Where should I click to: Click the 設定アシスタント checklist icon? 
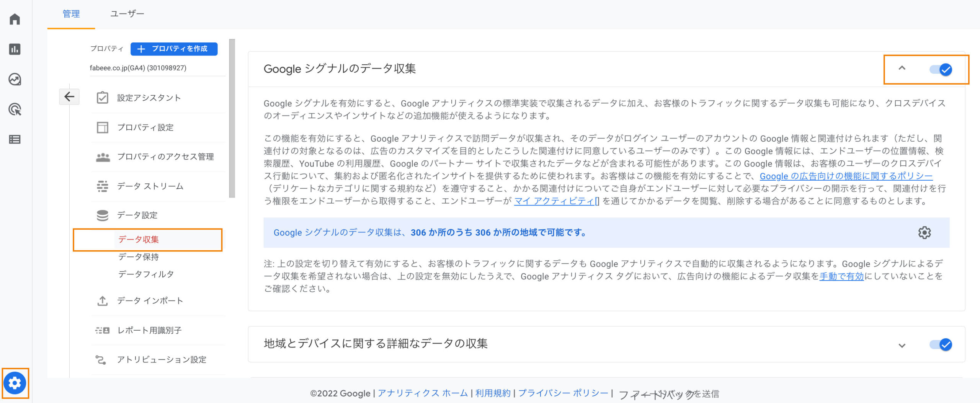pos(102,98)
